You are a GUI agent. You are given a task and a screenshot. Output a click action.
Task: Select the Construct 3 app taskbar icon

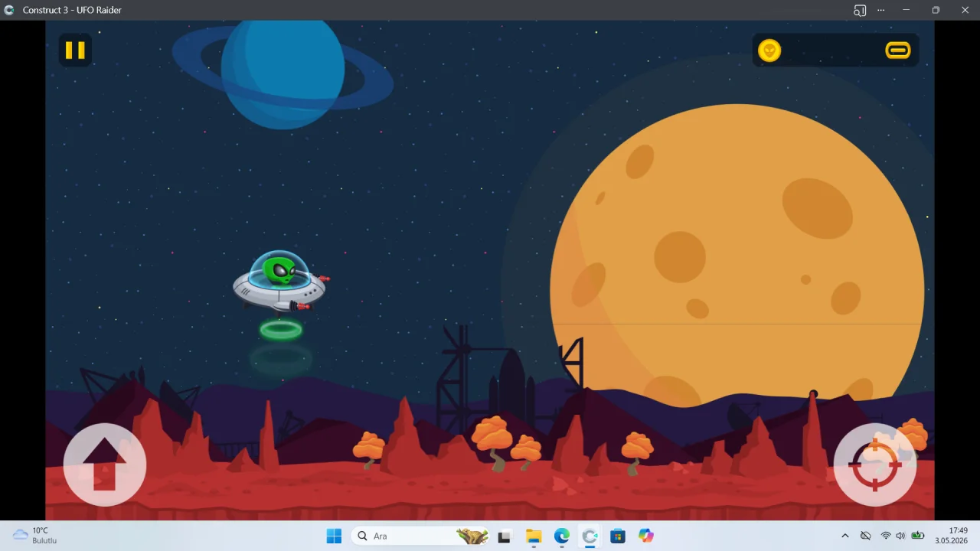point(590,536)
